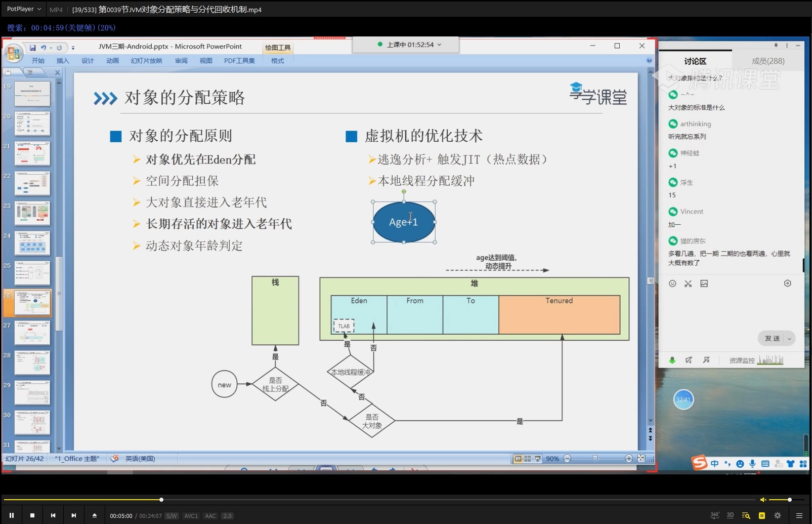The width and height of the screenshot is (812, 524).
Task: Open the 资源监控 resource monitor link
Action: tap(742, 360)
